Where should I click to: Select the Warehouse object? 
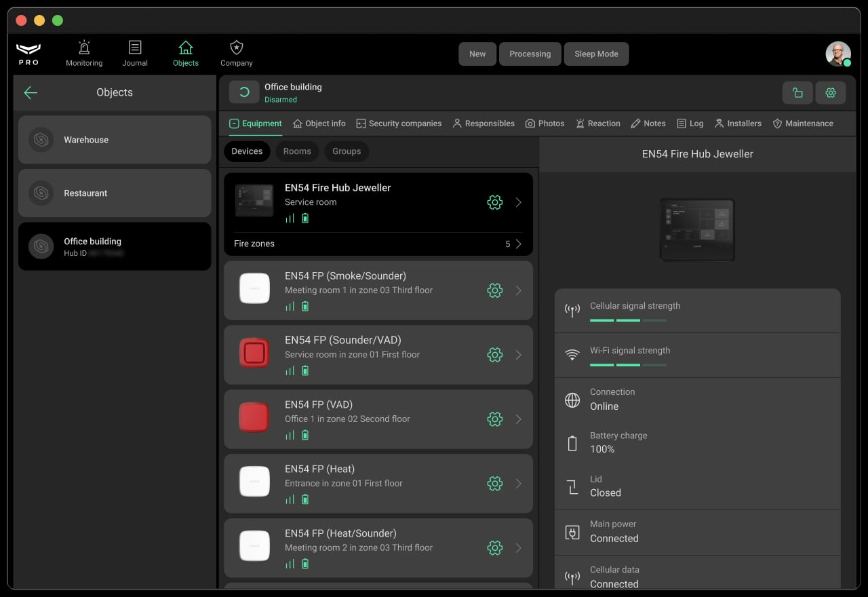pos(115,140)
